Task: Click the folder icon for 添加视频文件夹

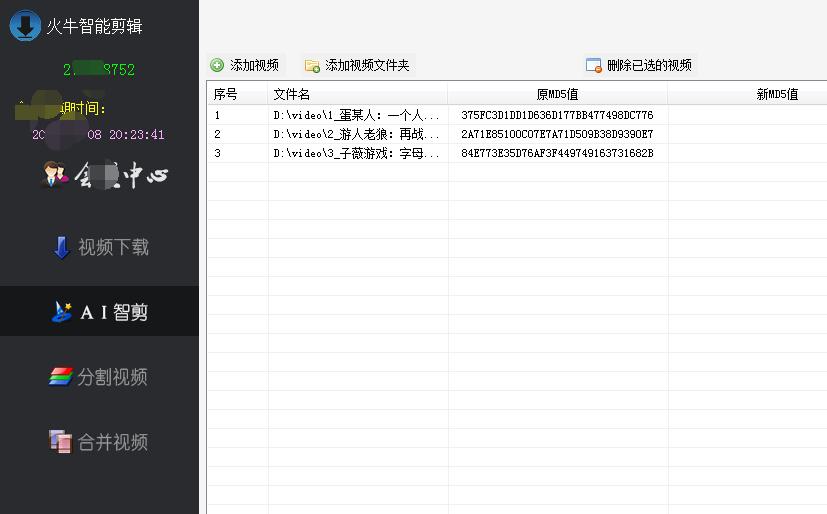Action: (312, 65)
